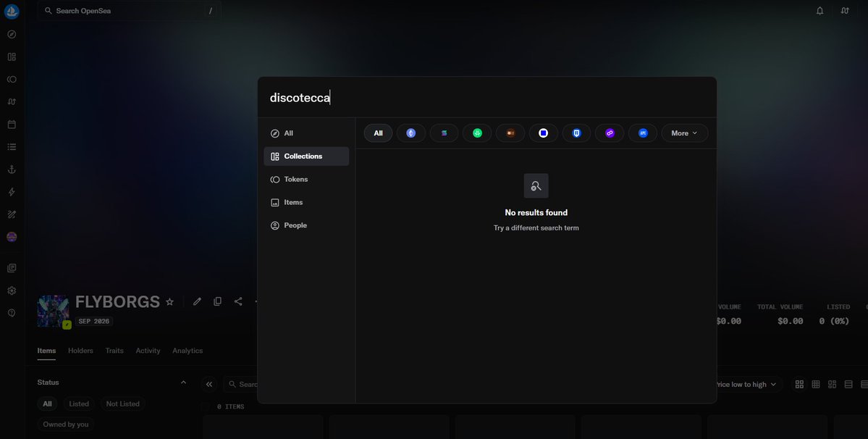Select People category in search panel
Image resolution: width=868 pixels, height=439 pixels.
point(307,225)
